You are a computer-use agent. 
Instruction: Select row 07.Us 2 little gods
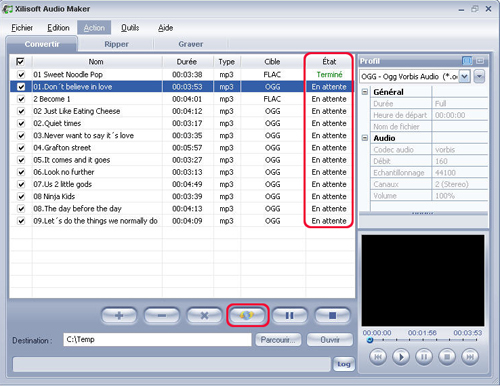coord(182,184)
